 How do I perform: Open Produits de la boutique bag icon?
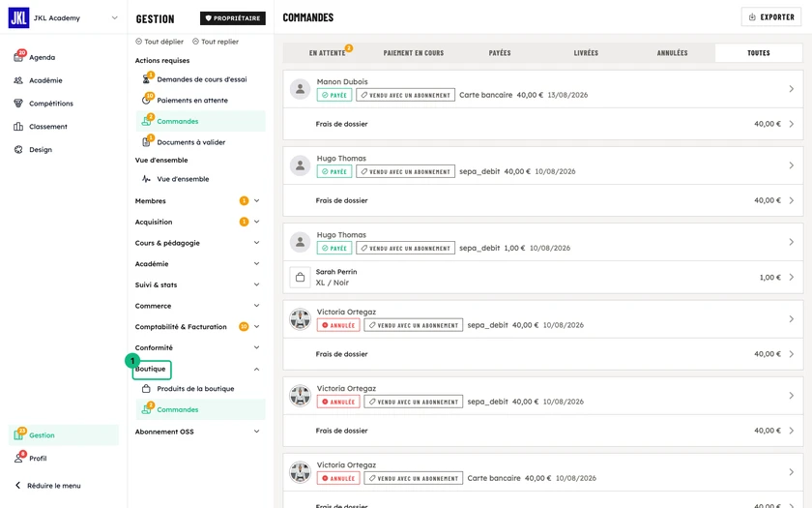147,388
